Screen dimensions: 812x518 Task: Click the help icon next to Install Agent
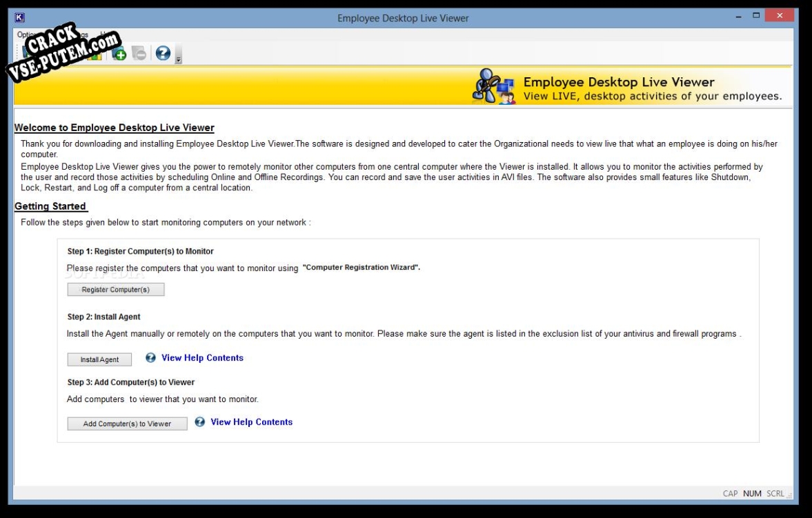(x=150, y=357)
